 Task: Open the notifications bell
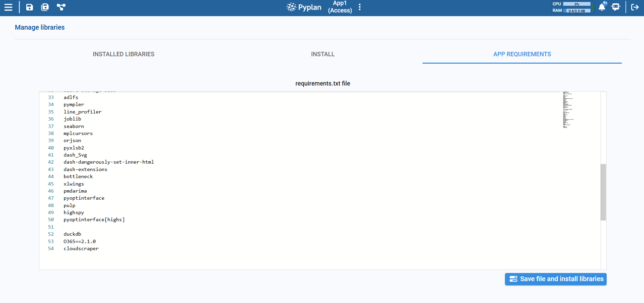click(602, 7)
